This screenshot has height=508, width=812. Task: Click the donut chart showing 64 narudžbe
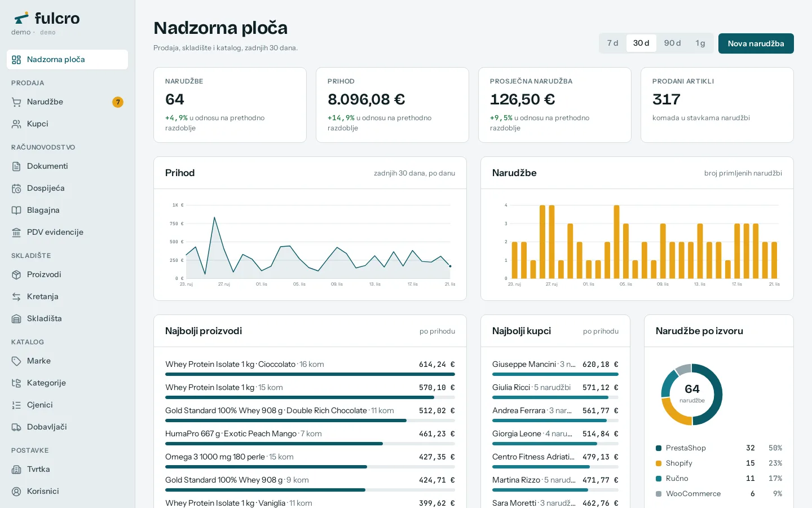click(692, 395)
